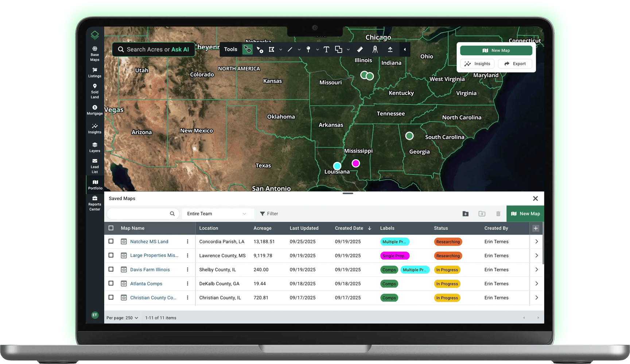Toggle the eye icon for Davis Farm Illinois
The width and height of the screenshot is (630, 364).
[124, 270]
